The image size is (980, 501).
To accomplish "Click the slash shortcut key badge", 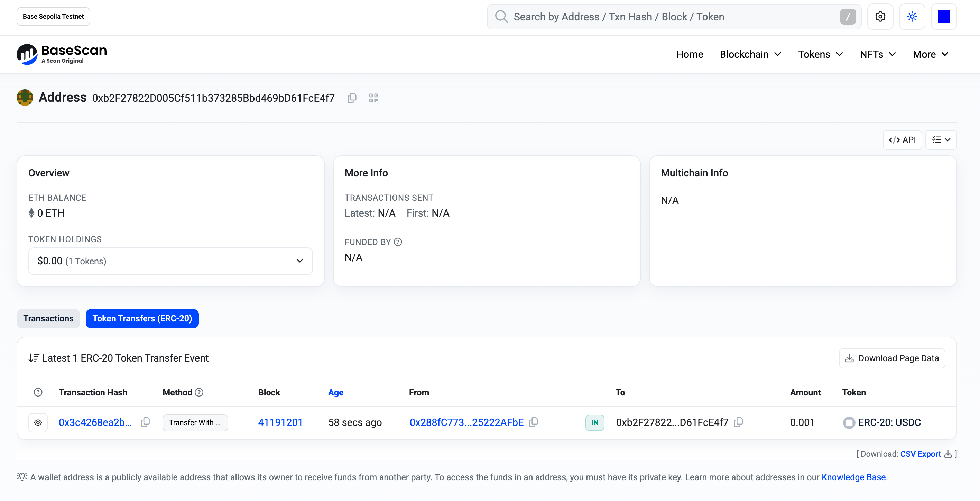I will (x=848, y=17).
